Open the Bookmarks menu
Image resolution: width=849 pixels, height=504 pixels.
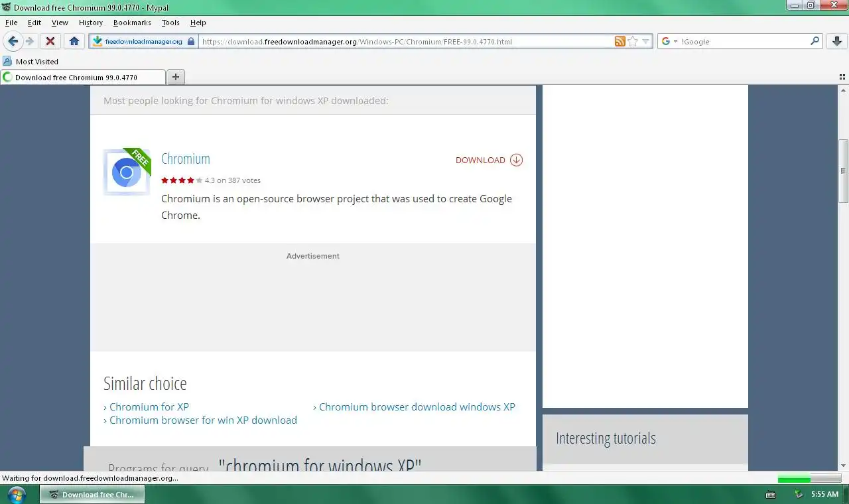pyautogui.click(x=132, y=23)
